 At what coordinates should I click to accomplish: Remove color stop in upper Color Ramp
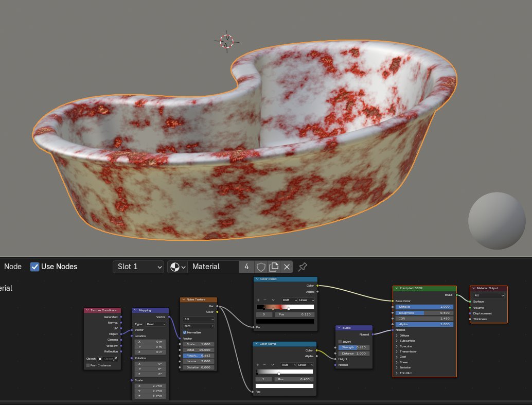pyautogui.click(x=265, y=300)
